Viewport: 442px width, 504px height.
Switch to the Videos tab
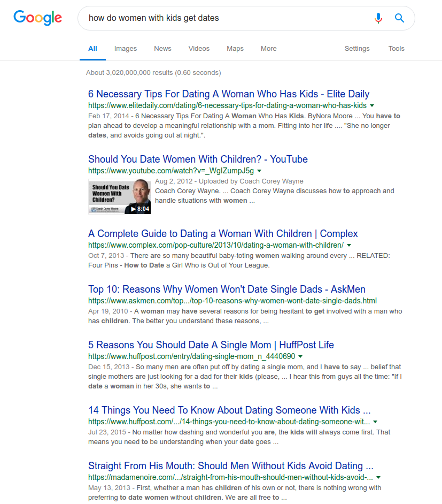pos(199,49)
